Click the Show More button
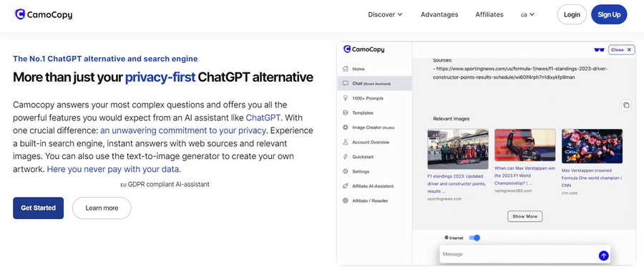644x275 pixels. pos(525,216)
